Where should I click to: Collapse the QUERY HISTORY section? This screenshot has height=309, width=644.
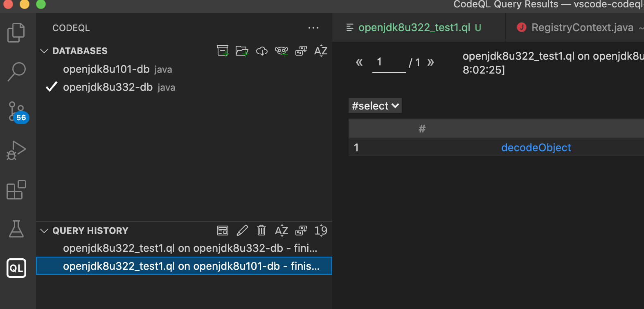(x=44, y=230)
